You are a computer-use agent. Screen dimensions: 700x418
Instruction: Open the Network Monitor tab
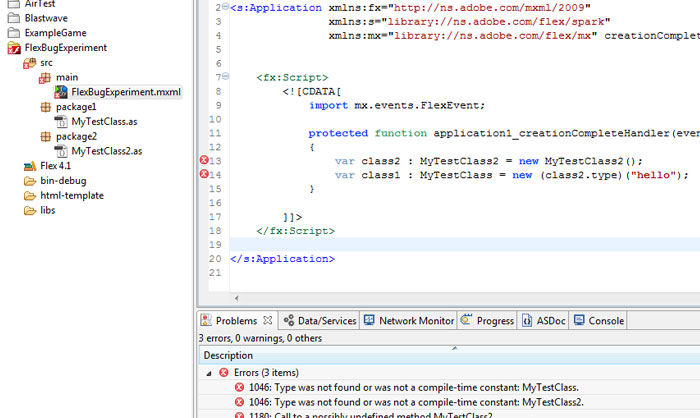coord(408,321)
